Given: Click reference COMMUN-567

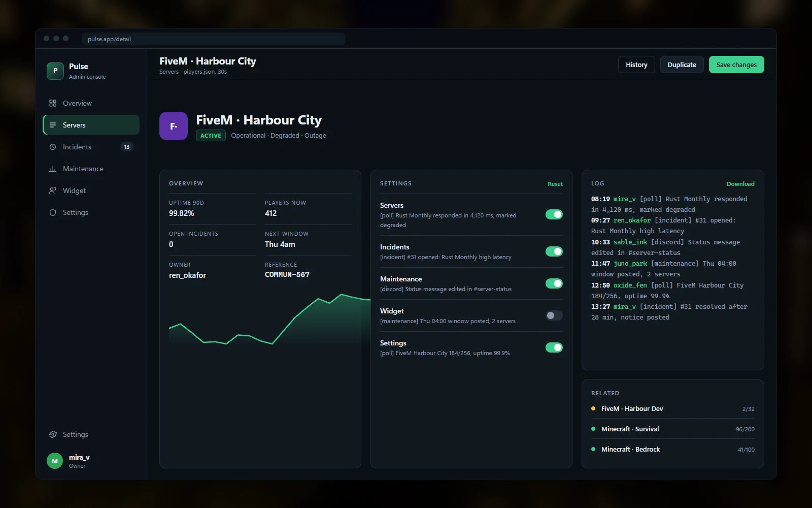Looking at the screenshot, I should pyautogui.click(x=287, y=274).
